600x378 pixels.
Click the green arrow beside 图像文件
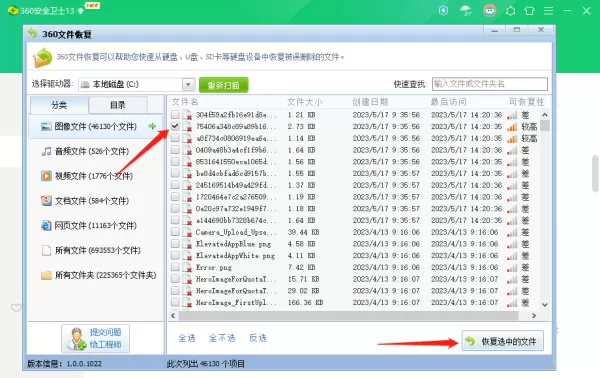coord(152,126)
